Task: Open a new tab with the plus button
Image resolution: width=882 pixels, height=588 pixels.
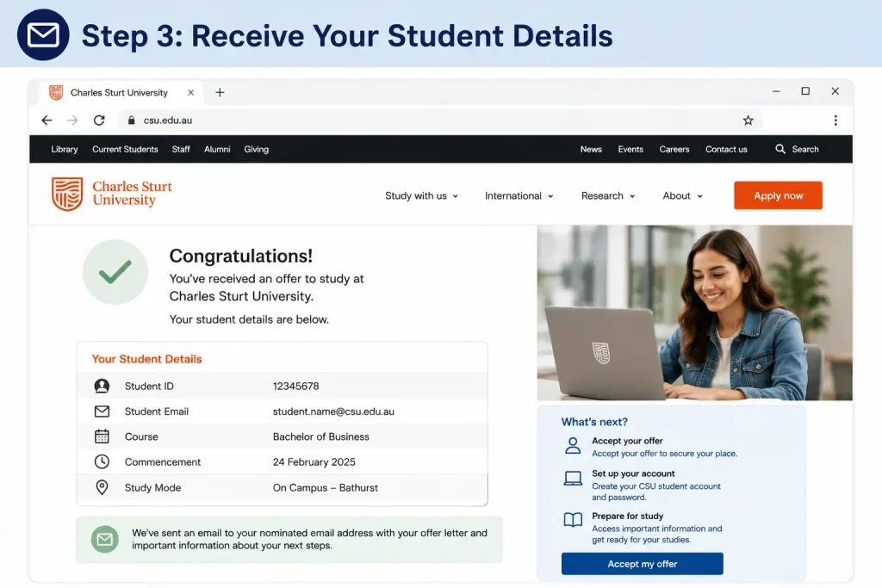Action: coord(220,92)
